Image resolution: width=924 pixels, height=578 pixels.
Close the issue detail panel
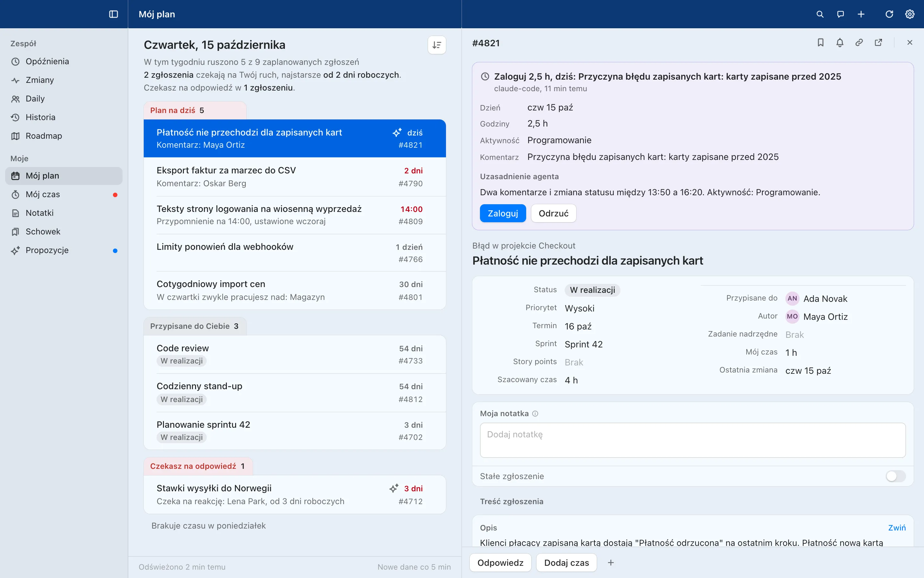[x=910, y=42]
